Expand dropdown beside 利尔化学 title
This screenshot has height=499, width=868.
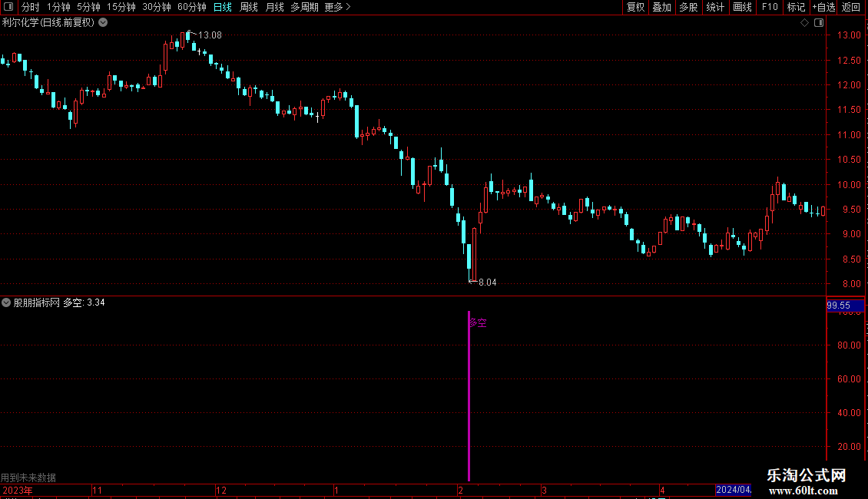point(103,23)
